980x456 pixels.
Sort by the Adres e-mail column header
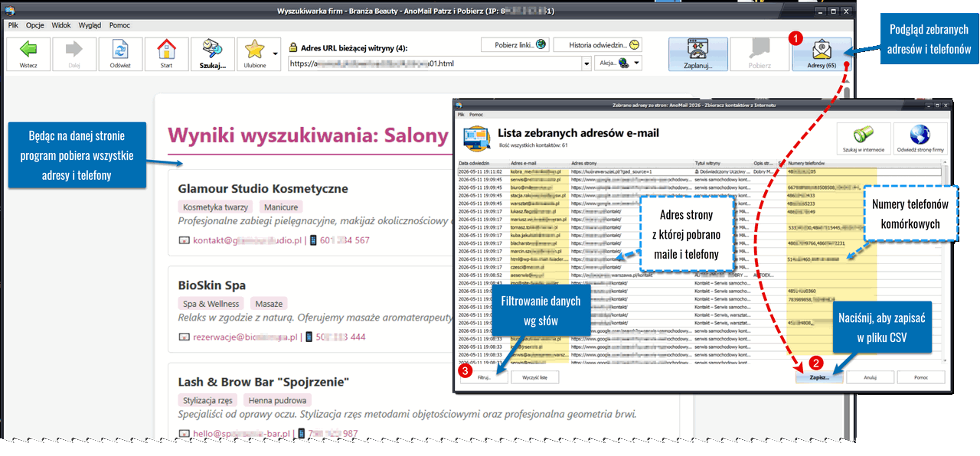tap(539, 164)
